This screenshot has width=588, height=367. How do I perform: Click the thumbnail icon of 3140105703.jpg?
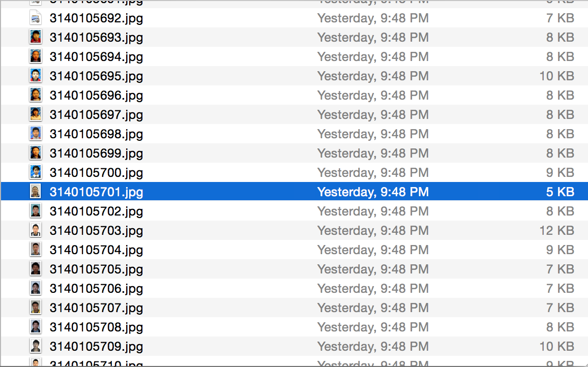coord(36,230)
